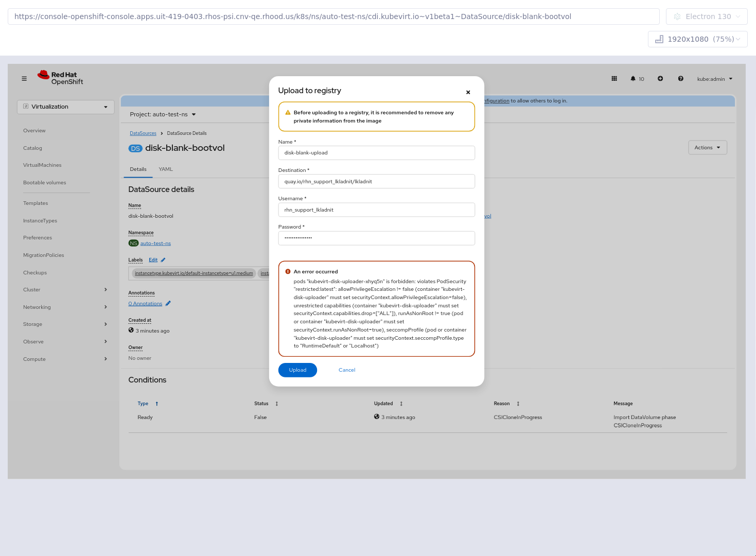Click the 'DataSource Details' breadcrumb text
756x556 pixels.
coord(187,133)
